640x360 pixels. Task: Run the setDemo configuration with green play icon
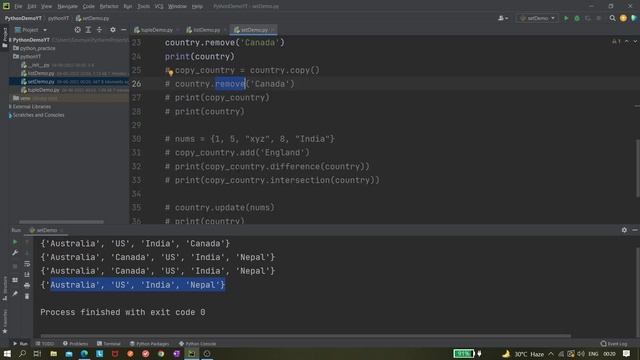point(566,18)
